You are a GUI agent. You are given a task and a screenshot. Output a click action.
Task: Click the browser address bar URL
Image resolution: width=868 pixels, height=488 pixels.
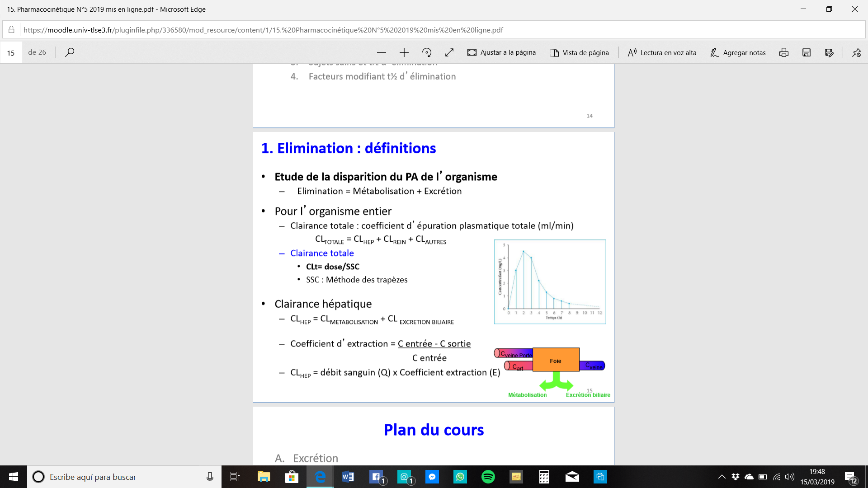point(263,30)
